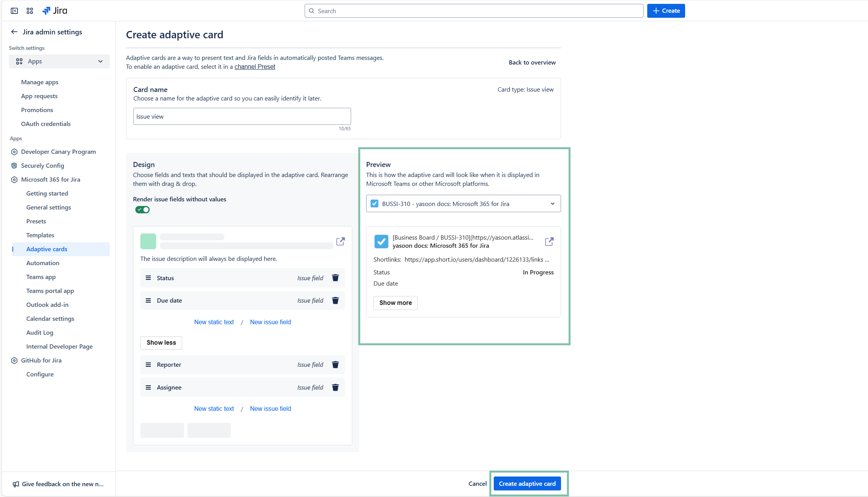The width and height of the screenshot is (868, 497).
Task: Delete the Status issue field
Action: pos(335,278)
